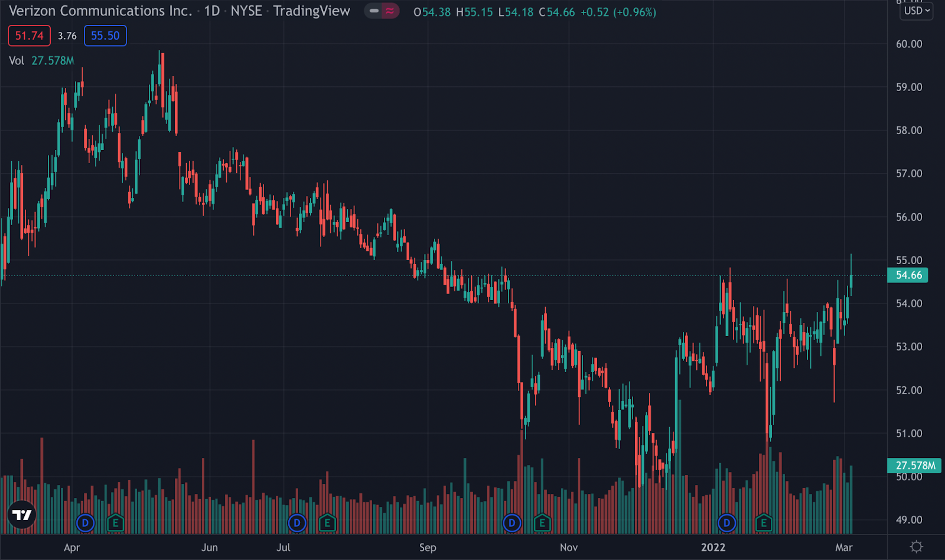Screen dimensions: 945x560
Task: Click the high value H55.15
Action: coord(474,12)
